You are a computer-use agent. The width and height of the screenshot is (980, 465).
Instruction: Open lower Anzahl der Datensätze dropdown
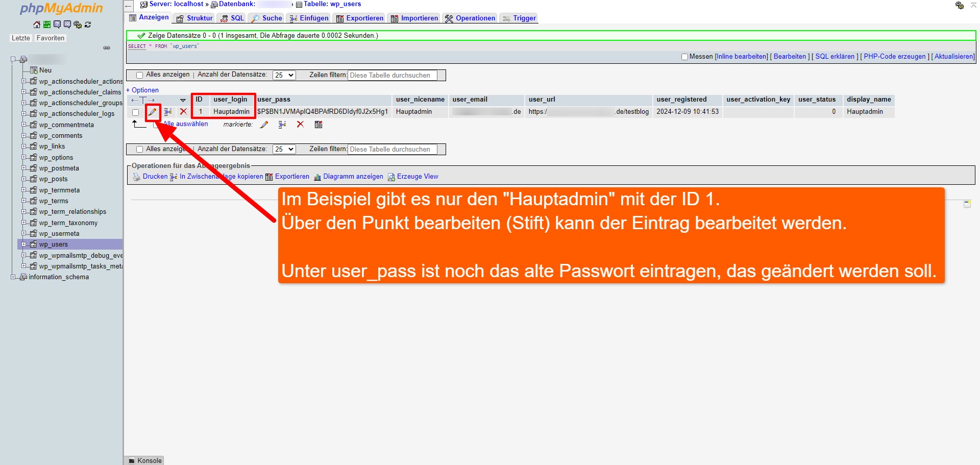(x=284, y=150)
